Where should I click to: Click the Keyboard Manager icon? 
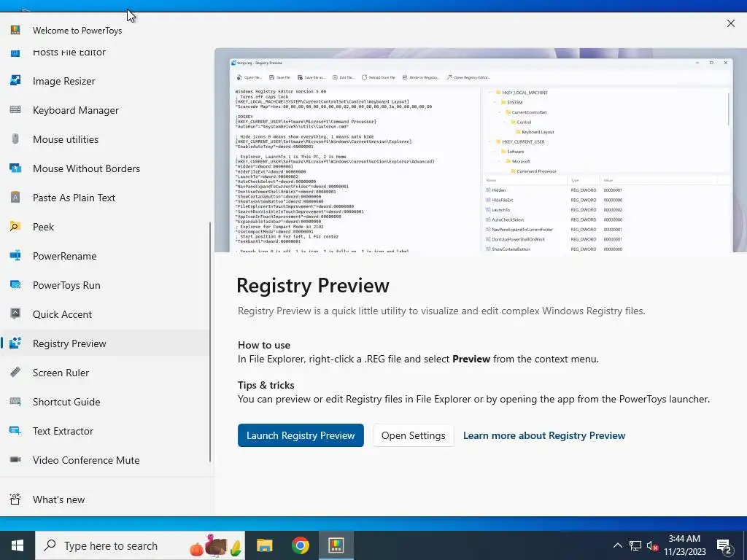(15, 109)
